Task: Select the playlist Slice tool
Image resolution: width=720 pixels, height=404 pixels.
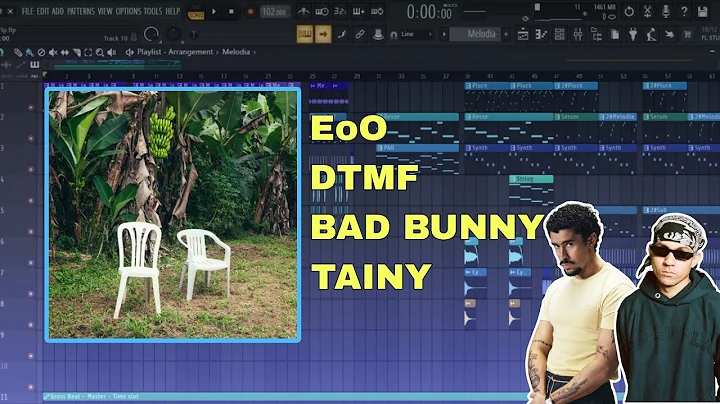Action: click(x=77, y=52)
